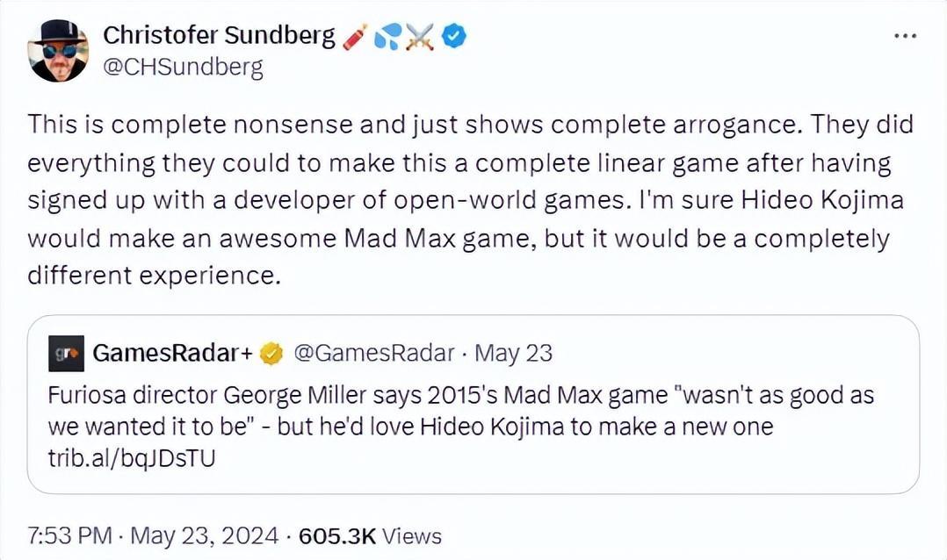Viewport: 947px width, 560px height.
Task: Open the trib.al/bqJDsTU link
Action: point(130,458)
